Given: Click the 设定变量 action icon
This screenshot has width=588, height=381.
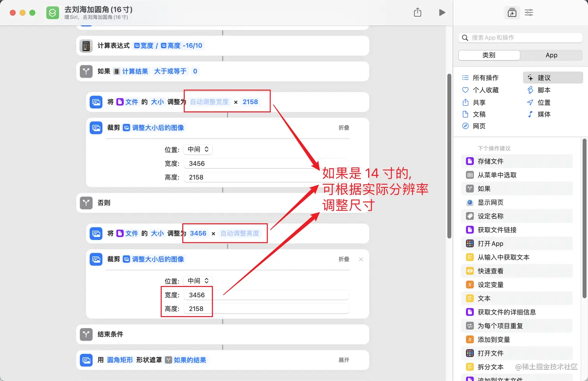Looking at the screenshot, I should (470, 285).
